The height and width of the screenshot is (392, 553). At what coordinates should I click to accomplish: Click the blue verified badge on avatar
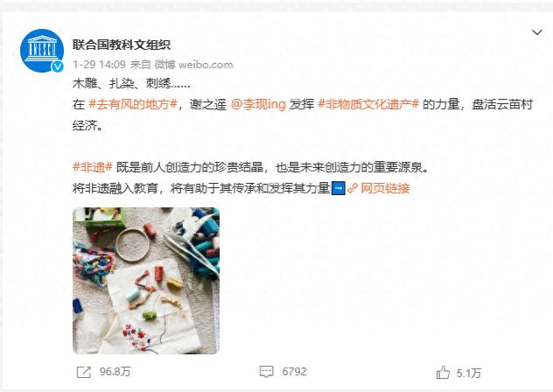tap(58, 66)
